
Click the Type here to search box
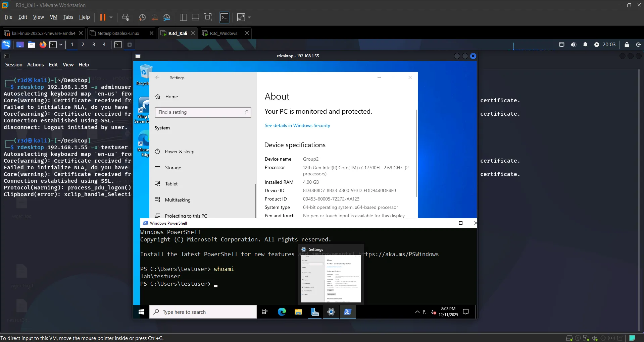pos(203,312)
